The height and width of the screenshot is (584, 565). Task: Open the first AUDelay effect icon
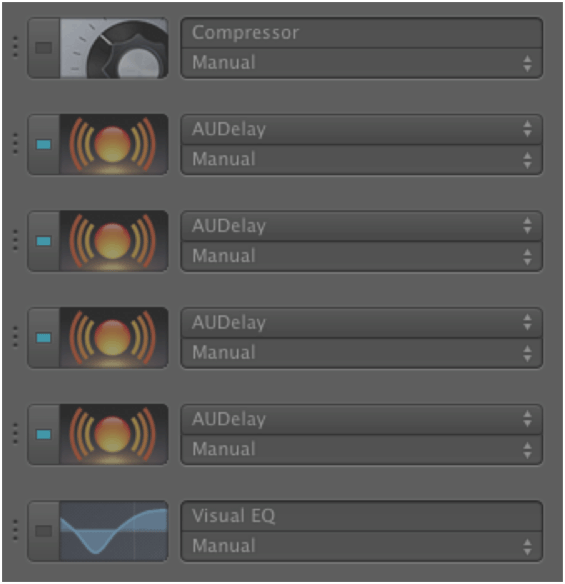pos(114,145)
